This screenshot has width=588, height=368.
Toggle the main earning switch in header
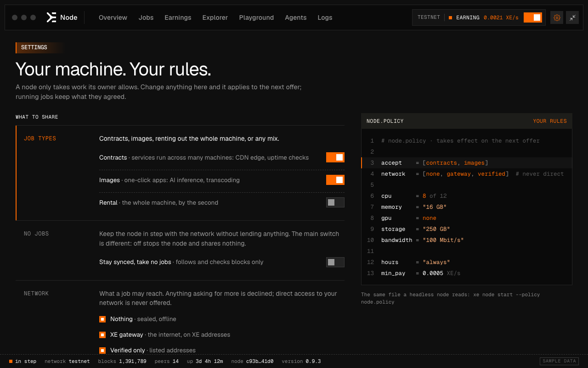[x=533, y=17]
